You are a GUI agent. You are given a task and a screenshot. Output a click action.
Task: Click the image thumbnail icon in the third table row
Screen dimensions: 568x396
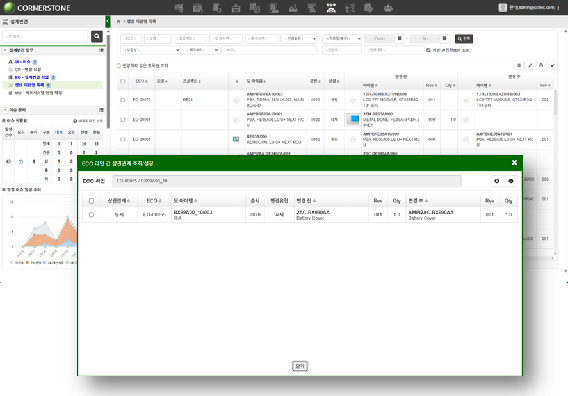tap(236, 139)
